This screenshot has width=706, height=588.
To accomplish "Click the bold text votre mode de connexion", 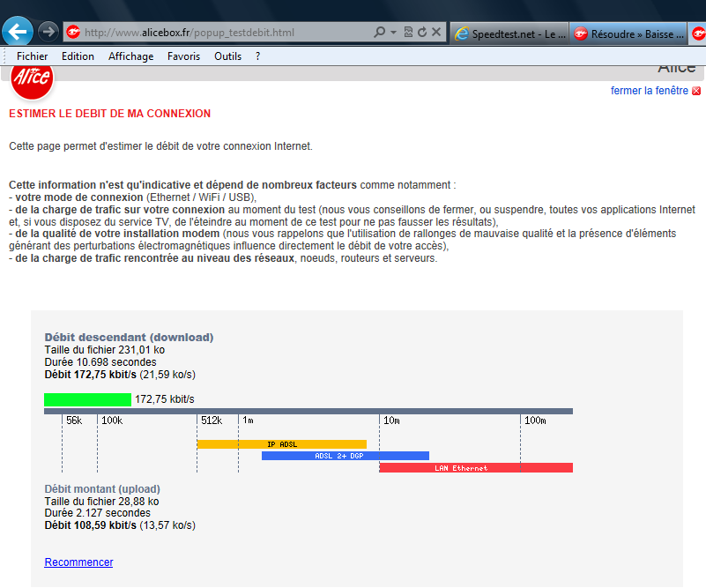I will pos(79,197).
